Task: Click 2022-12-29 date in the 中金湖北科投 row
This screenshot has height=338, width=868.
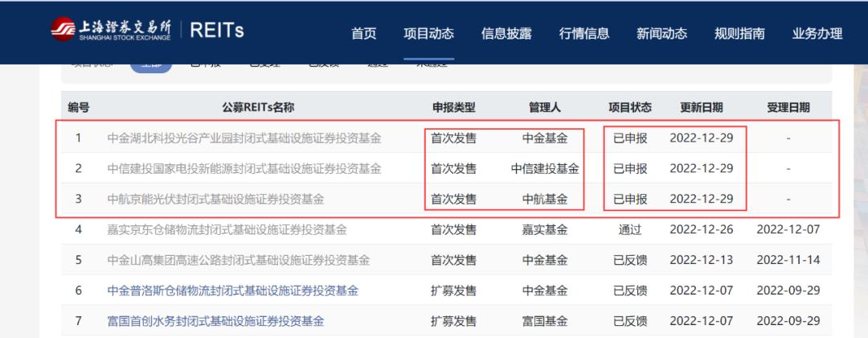Action: point(702,138)
